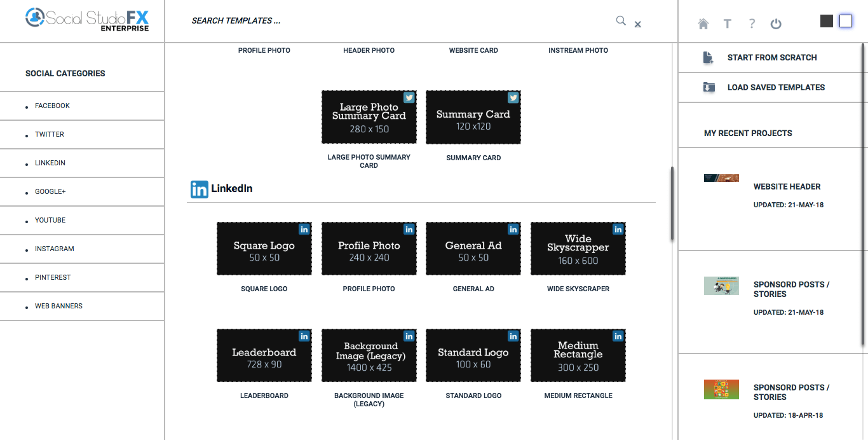Go to Home via house icon

click(x=703, y=24)
